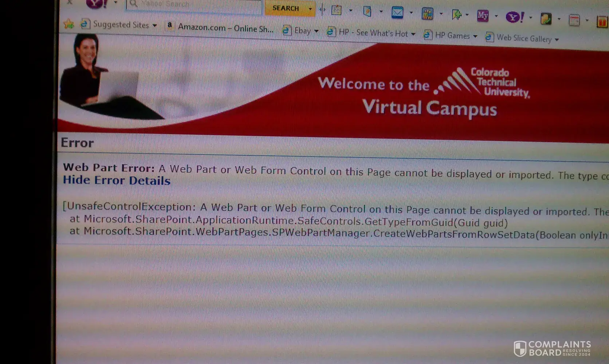The width and height of the screenshot is (609, 364).
Task: Expand the HP Games dropdown arrow
Action: pyautogui.click(x=475, y=36)
